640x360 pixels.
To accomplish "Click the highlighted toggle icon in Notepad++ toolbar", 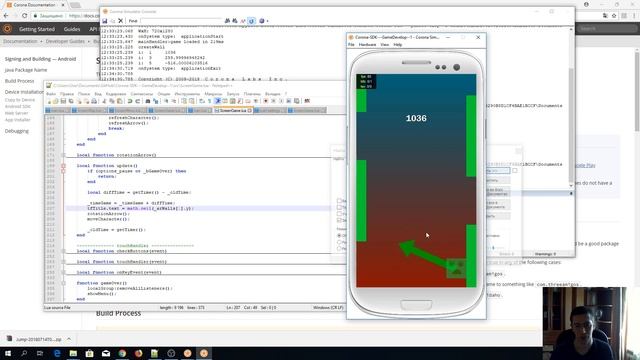I will (218, 101).
